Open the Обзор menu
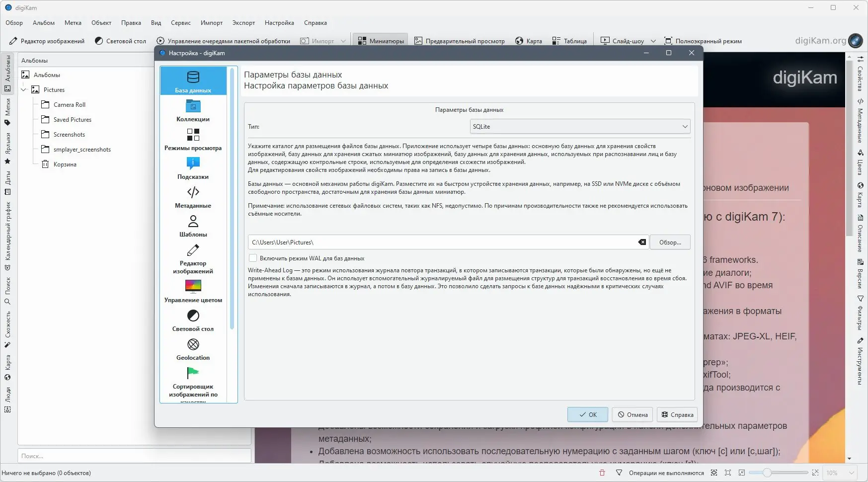Image resolution: width=868 pixels, height=482 pixels. (14, 23)
